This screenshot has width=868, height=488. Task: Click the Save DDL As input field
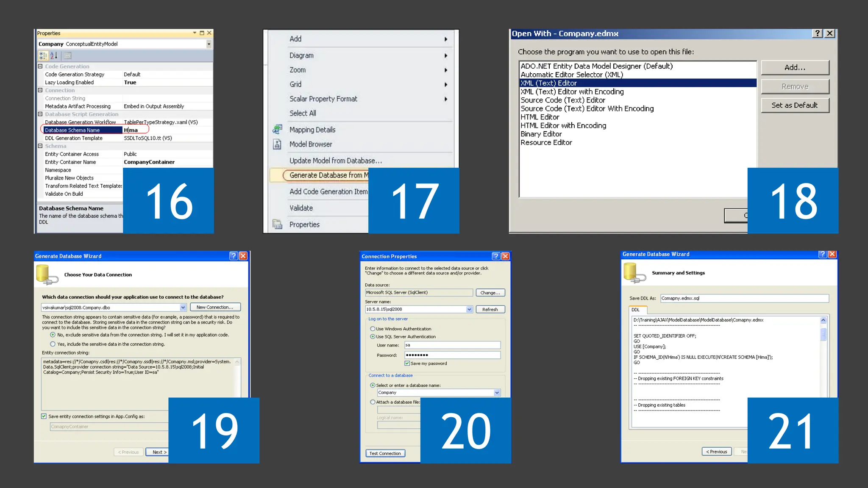[x=744, y=299]
